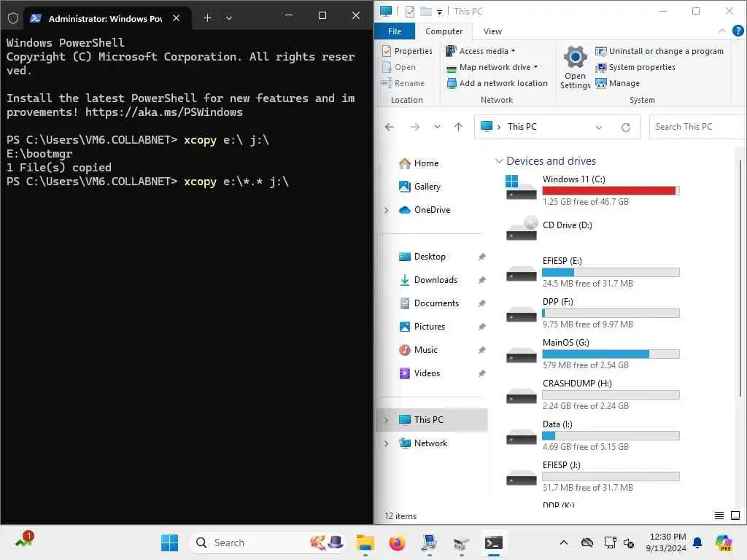This screenshot has height=560, width=747.
Task: Click the taskbar Search box
Action: click(268, 542)
